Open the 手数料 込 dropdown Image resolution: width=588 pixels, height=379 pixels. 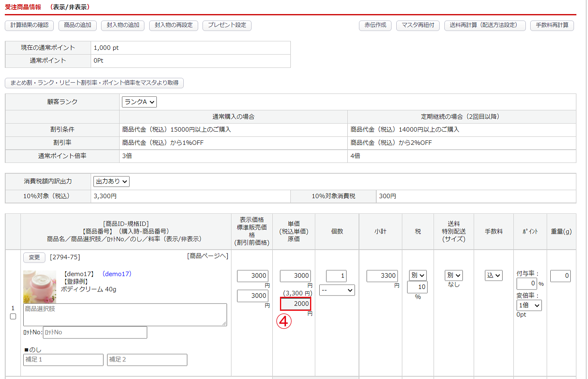[493, 276]
